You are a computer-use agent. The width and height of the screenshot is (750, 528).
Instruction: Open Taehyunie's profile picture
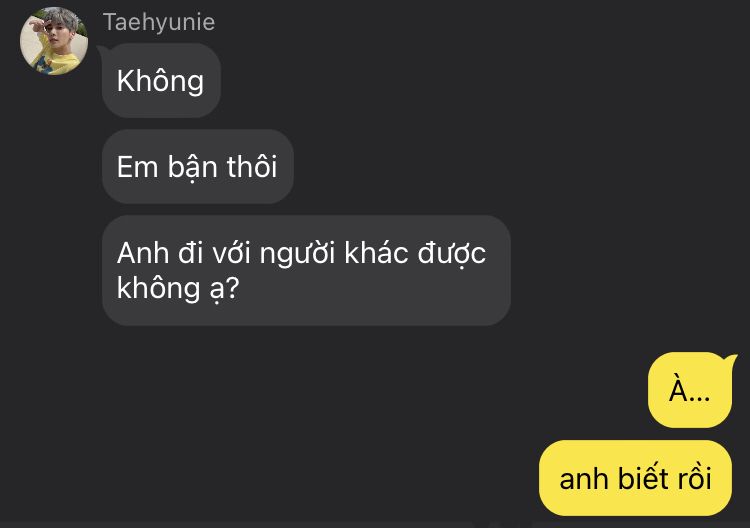point(54,41)
